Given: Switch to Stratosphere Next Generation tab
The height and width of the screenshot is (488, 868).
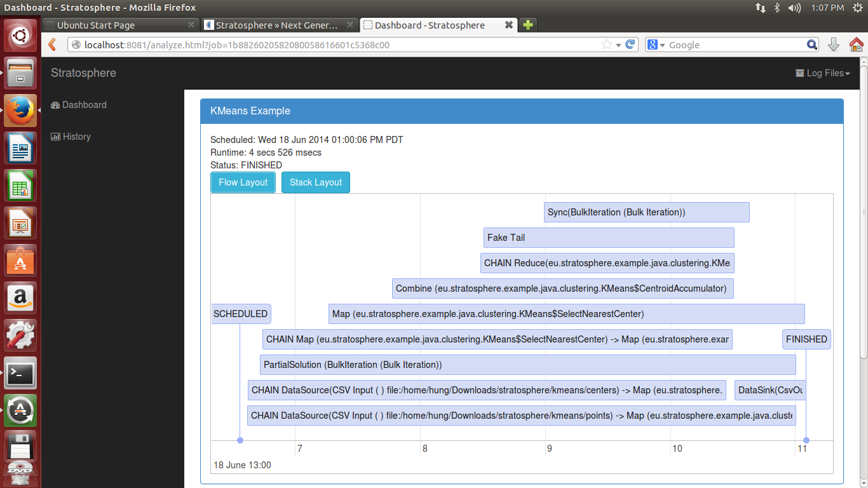Looking at the screenshot, I should pos(276,25).
